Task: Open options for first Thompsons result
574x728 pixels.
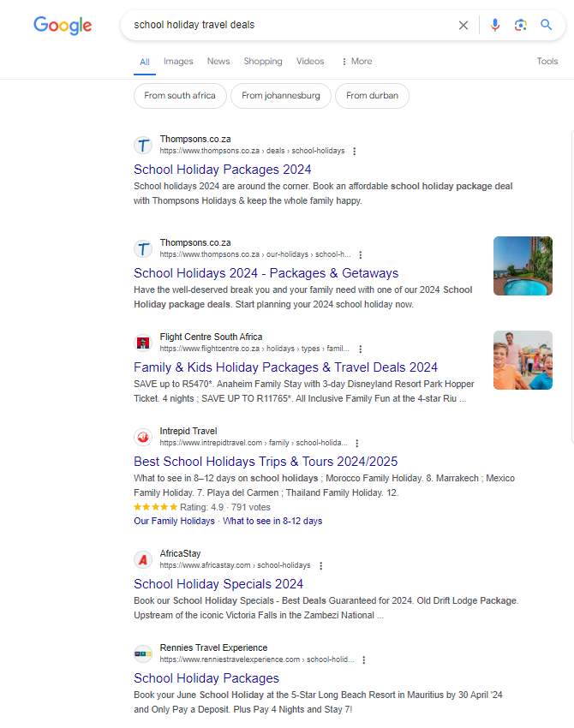Action: click(x=355, y=151)
